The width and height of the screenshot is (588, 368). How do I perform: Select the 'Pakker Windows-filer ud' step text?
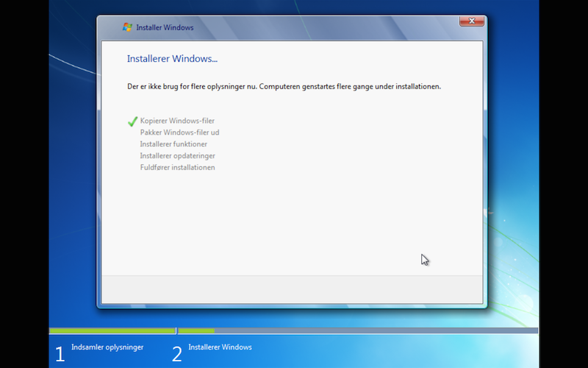point(179,132)
